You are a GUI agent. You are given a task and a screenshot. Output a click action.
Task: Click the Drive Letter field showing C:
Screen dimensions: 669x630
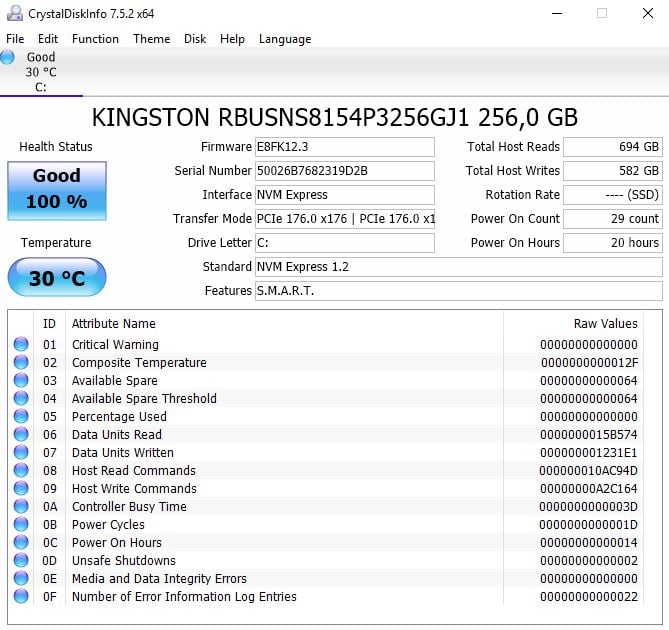[345, 243]
